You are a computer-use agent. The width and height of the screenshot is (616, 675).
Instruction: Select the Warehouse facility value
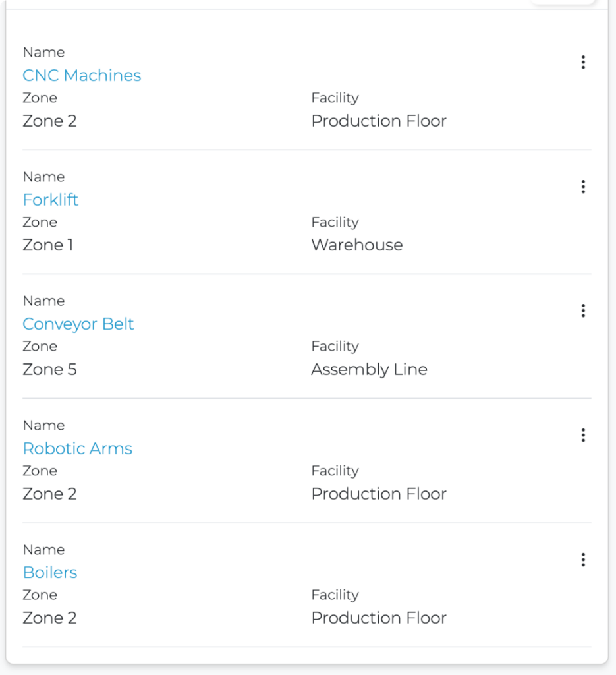click(357, 245)
